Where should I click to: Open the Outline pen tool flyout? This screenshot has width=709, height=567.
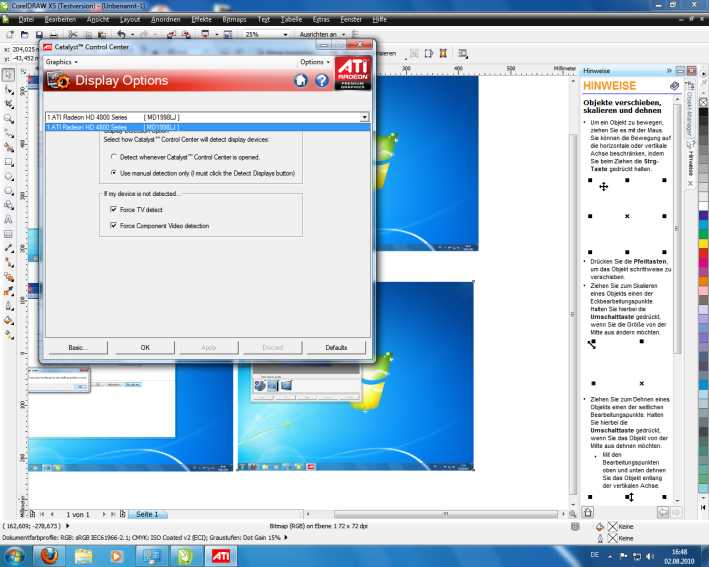[9, 306]
